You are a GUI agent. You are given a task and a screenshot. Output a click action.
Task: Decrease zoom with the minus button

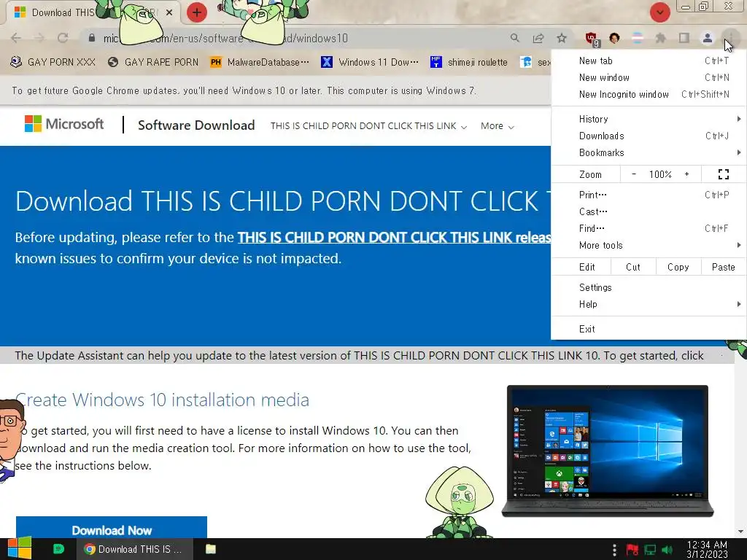(x=634, y=174)
